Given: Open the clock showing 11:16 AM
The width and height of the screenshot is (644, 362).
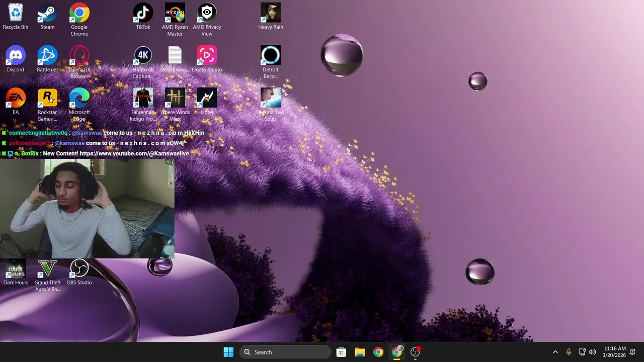Looking at the screenshot, I should pyautogui.click(x=614, y=352).
